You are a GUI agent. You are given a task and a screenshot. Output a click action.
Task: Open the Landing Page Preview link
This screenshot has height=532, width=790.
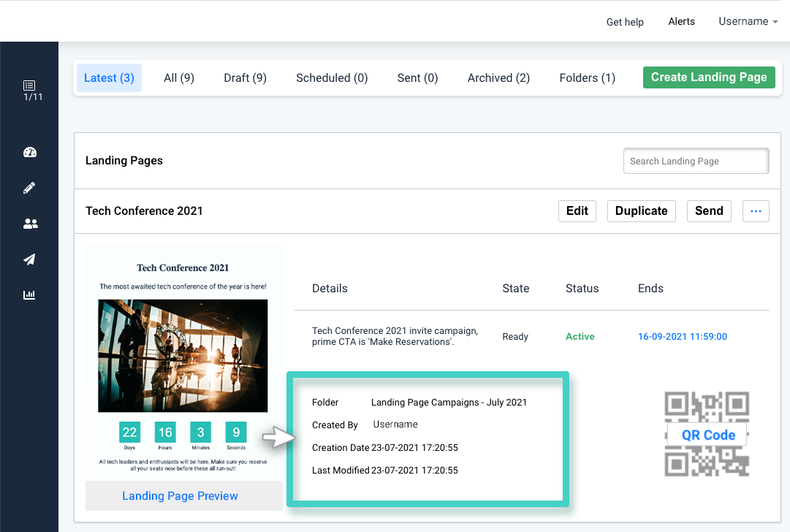pos(180,495)
